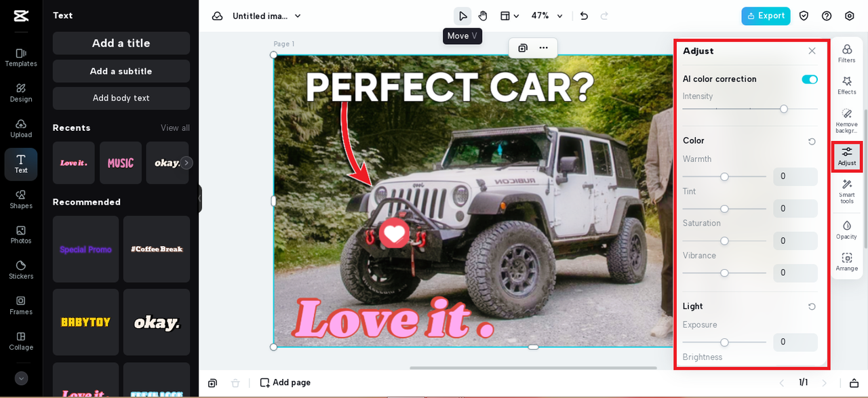Open the 47% zoom dropdown

(x=547, y=16)
